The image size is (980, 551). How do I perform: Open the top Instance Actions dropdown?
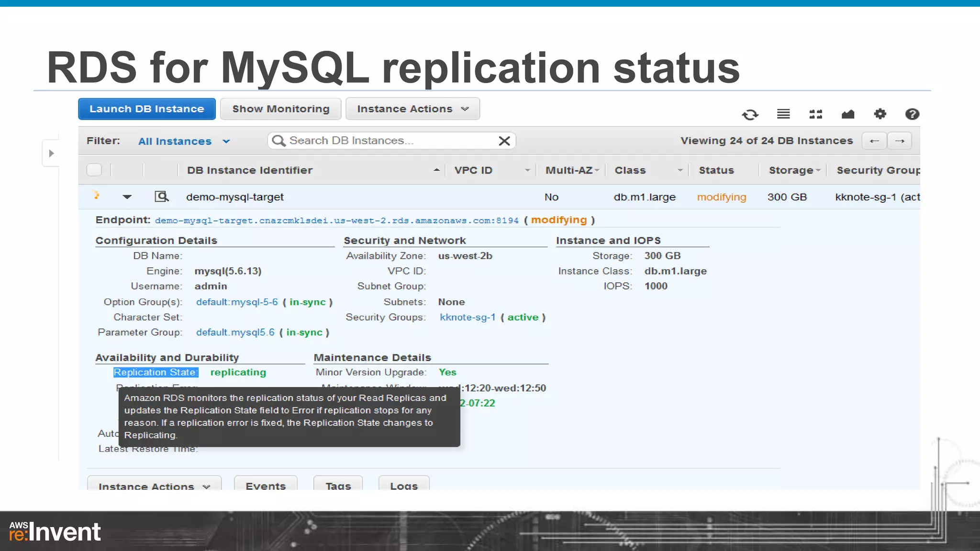412,109
